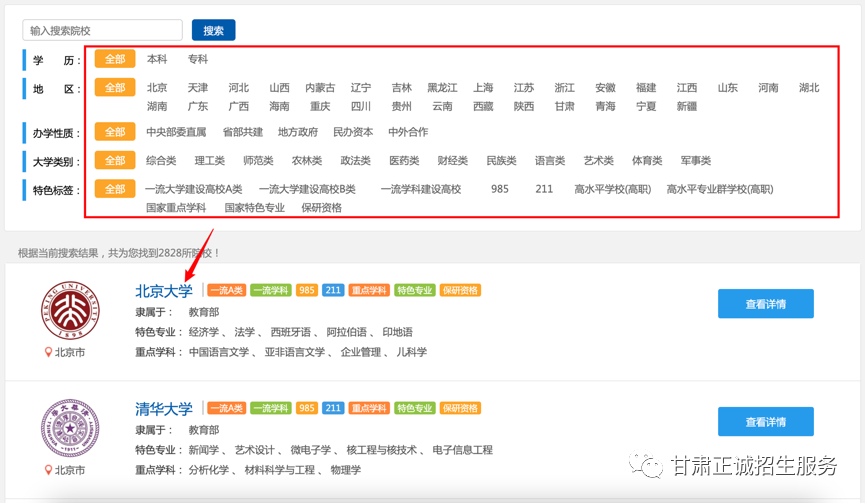Focus the 输入搜索院校 search field
The width and height of the screenshot is (865, 503).
102,30
